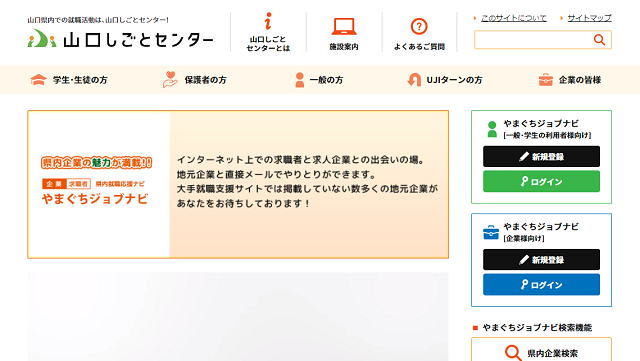The image size is (640, 361).
Task: Click the site search input field
Action: pyautogui.click(x=542, y=40)
